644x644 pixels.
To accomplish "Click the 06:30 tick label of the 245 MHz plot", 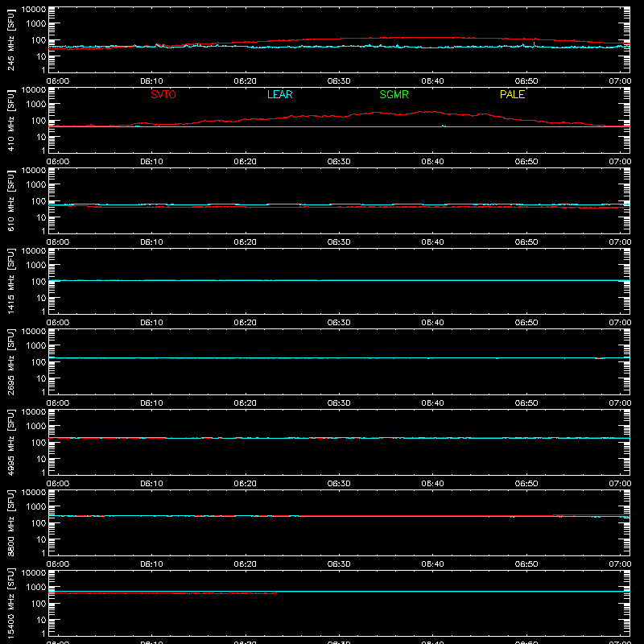I will coord(339,81).
